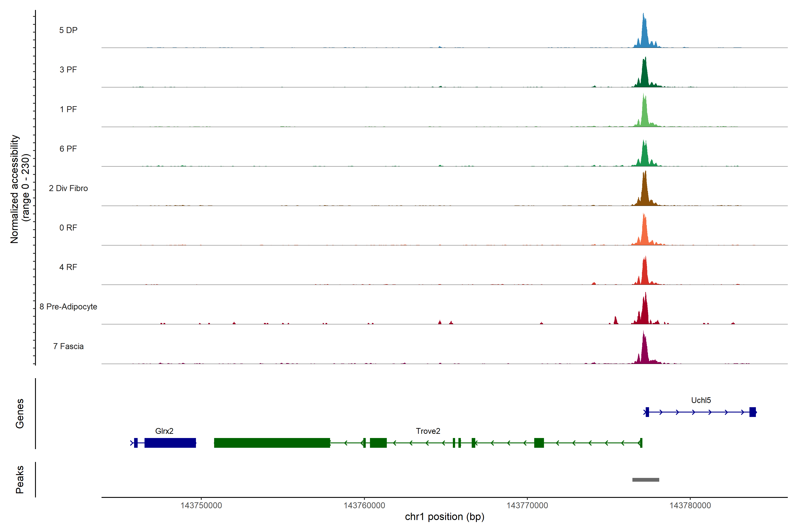Screen dimensions: 798x532
Task: Click the 143760000 axis tick label
Action: click(364, 505)
